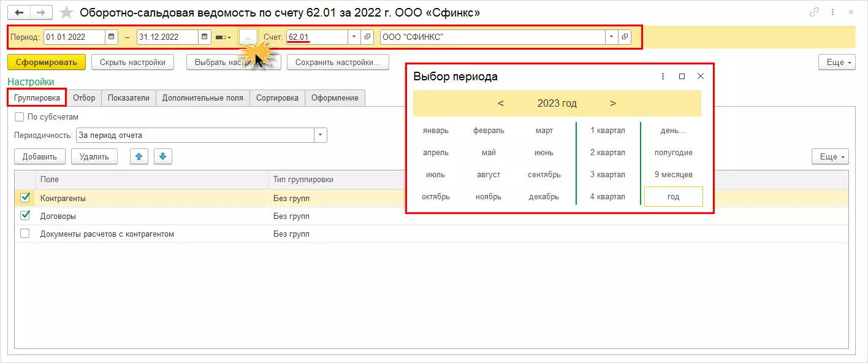Select 2 квартал period
This screenshot has width=868, height=363.
pos(607,152)
